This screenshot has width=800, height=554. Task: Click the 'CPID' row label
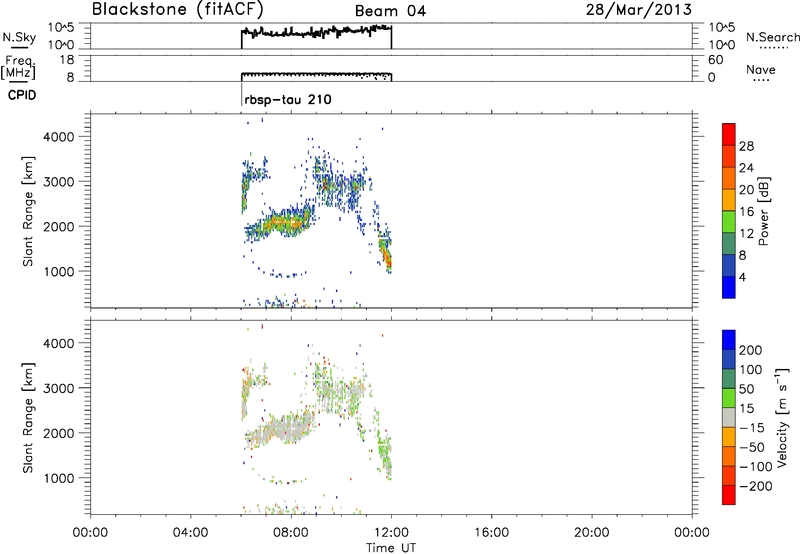point(22,95)
